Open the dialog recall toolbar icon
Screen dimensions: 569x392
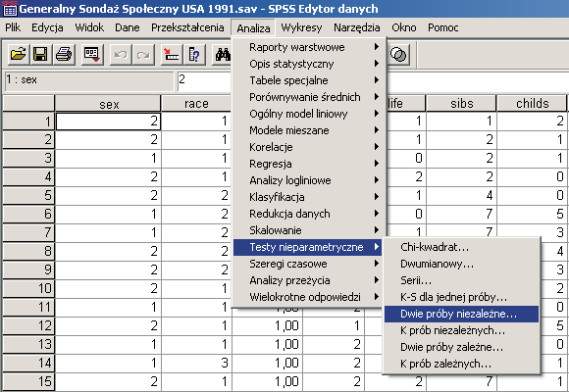point(92,55)
